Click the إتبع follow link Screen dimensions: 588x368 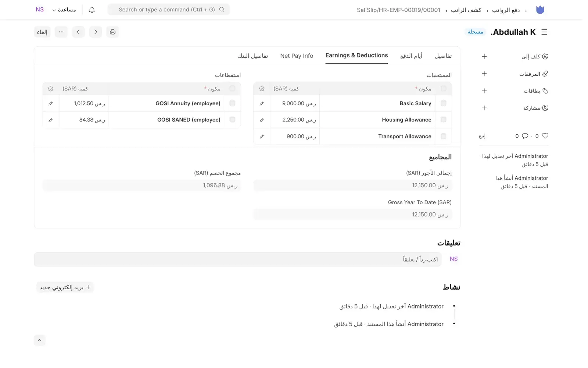(x=482, y=136)
